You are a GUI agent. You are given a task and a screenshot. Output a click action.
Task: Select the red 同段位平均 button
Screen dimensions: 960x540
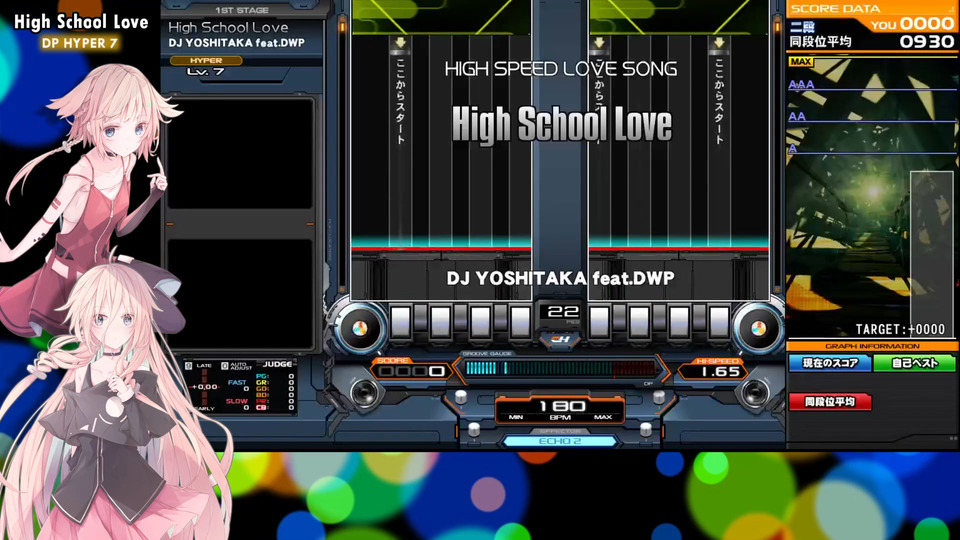[830, 402]
